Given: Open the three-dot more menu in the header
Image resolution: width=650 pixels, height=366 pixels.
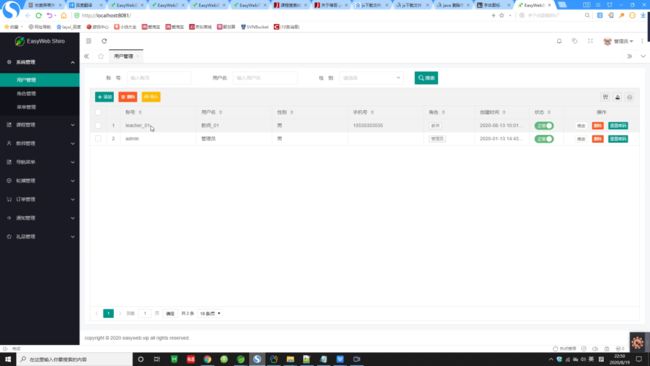Looking at the screenshot, I should click(643, 41).
